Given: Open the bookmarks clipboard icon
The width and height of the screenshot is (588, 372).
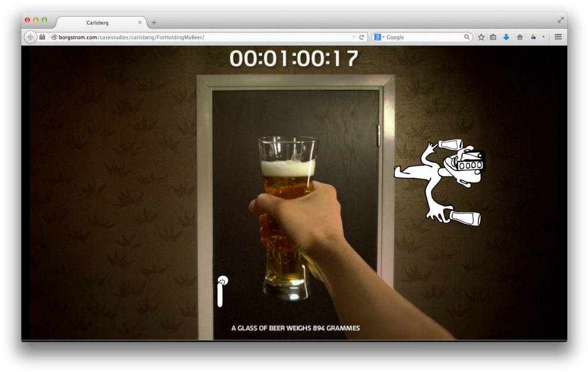Looking at the screenshot, I should [493, 37].
